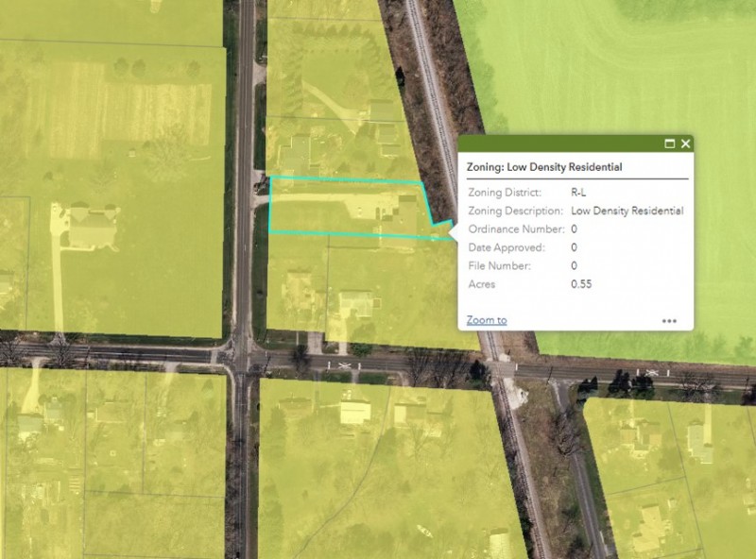The width and height of the screenshot is (756, 559).
Task: Click the popup title 'Zoning: Low Density Residential'
Action: click(x=544, y=167)
